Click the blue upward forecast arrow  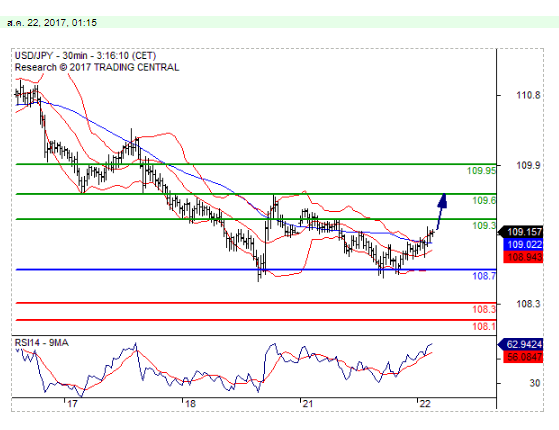point(442,211)
